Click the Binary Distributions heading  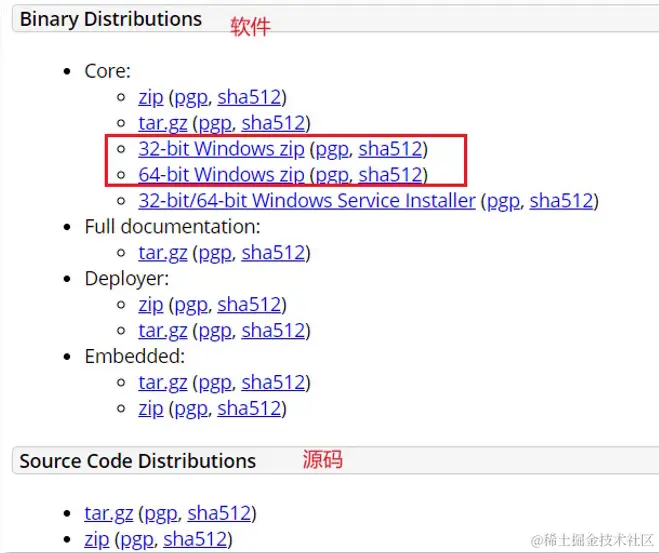point(111,19)
